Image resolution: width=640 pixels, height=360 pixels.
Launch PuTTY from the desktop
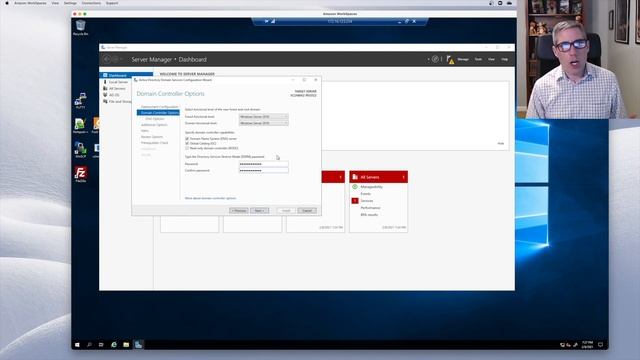(x=80, y=100)
